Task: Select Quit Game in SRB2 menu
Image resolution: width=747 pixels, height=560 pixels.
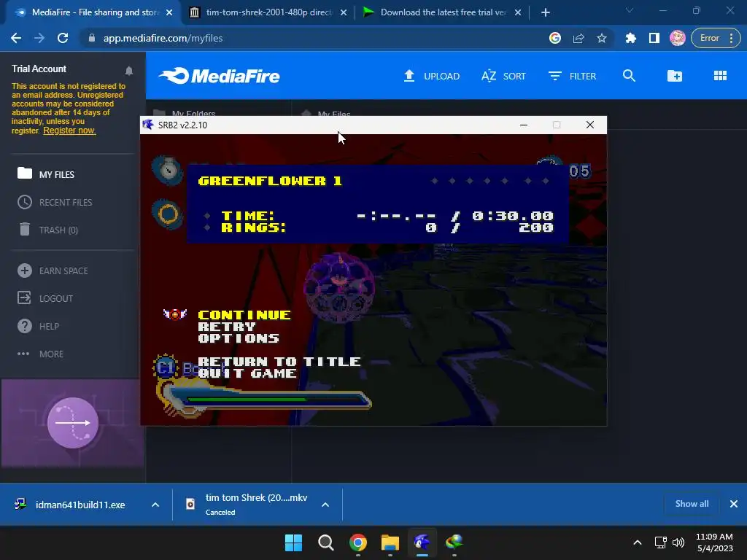Action: point(247,373)
